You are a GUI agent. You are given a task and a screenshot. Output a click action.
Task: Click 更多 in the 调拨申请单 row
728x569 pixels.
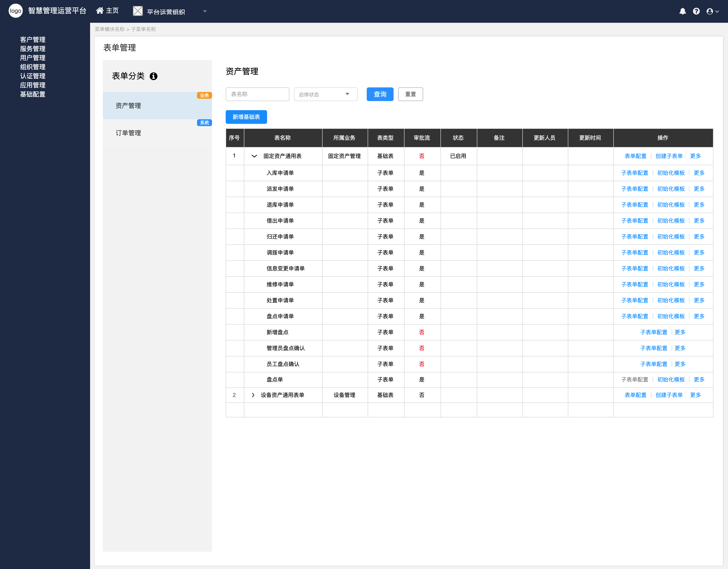pos(699,252)
